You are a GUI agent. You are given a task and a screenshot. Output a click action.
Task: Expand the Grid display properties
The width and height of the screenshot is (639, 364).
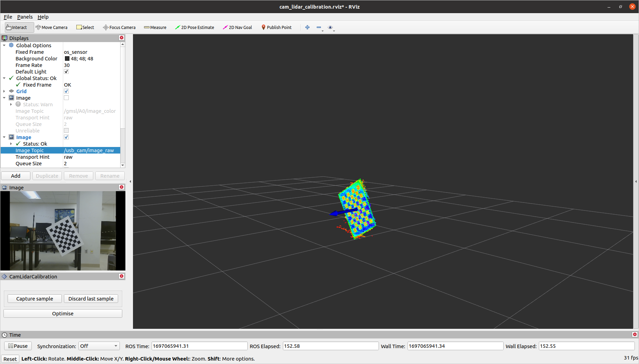pyautogui.click(x=4, y=91)
